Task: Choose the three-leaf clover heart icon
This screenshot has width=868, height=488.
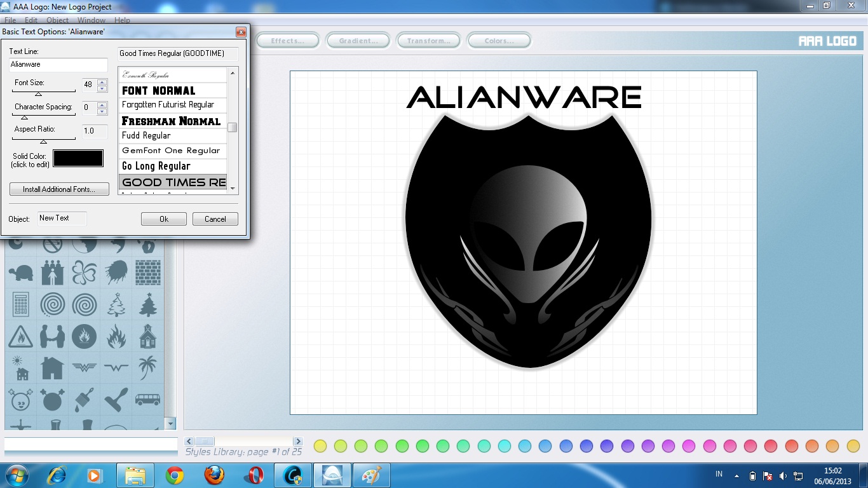Action: pos(84,273)
